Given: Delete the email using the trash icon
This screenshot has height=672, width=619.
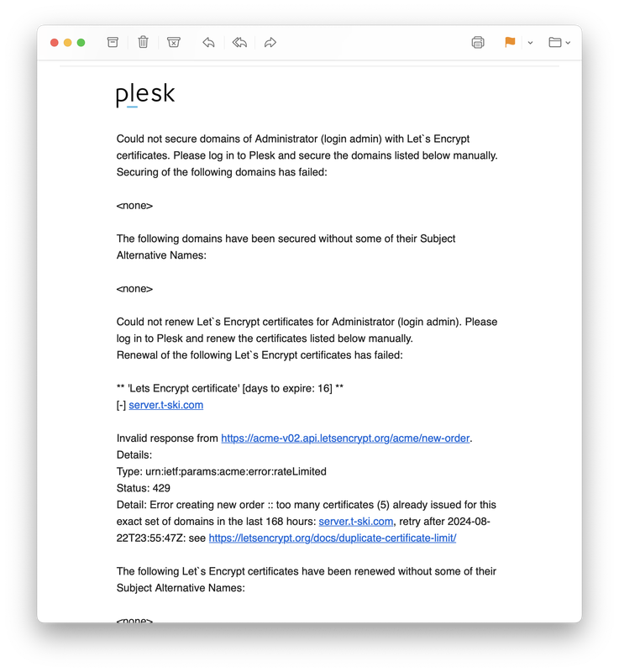Looking at the screenshot, I should (x=143, y=42).
